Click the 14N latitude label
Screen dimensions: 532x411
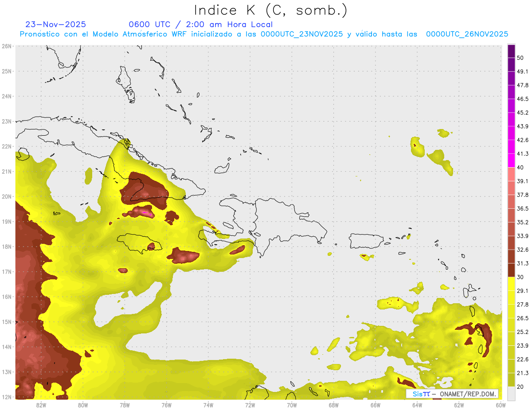point(7,347)
